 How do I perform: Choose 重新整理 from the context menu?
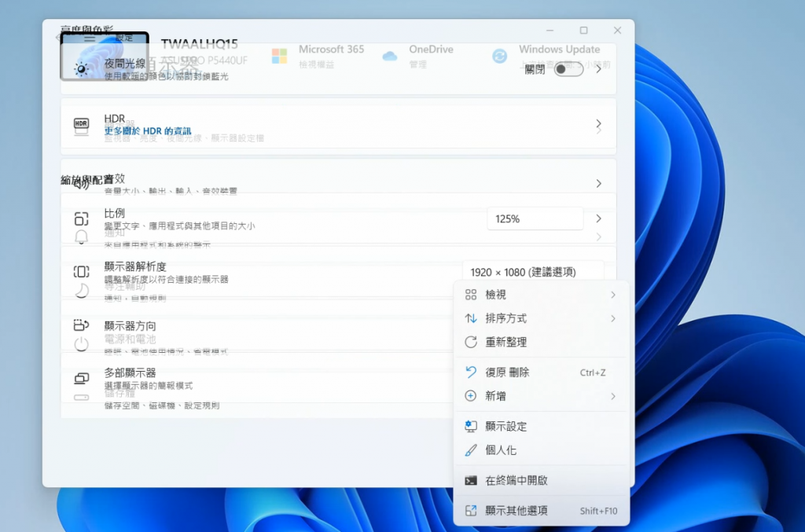tap(541, 342)
